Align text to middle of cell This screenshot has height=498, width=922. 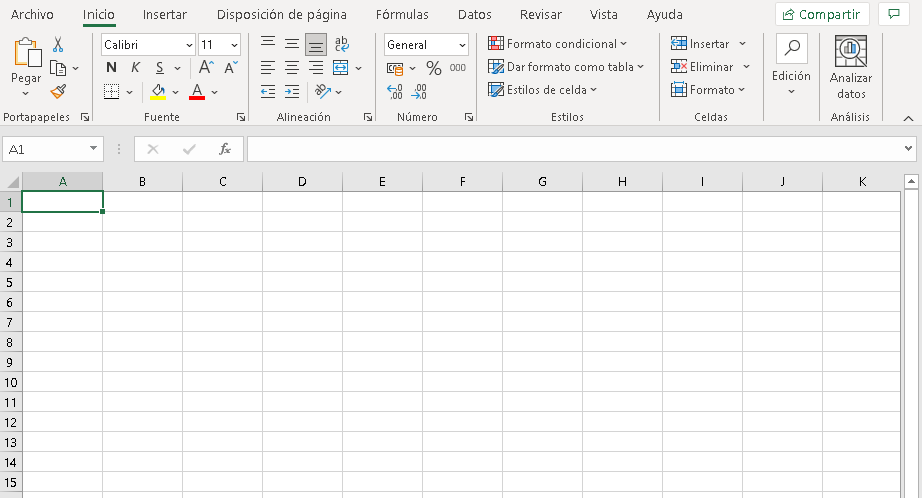[x=292, y=44]
